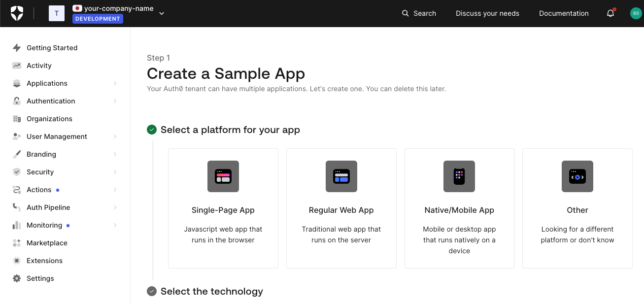The height and width of the screenshot is (303, 644).
Task: Open the Monitoring menu item
Action: click(x=44, y=225)
